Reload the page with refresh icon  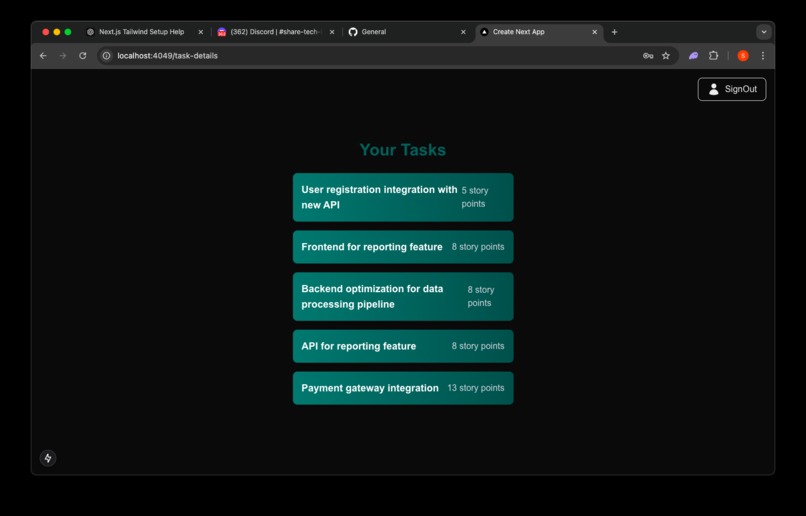[x=83, y=56]
